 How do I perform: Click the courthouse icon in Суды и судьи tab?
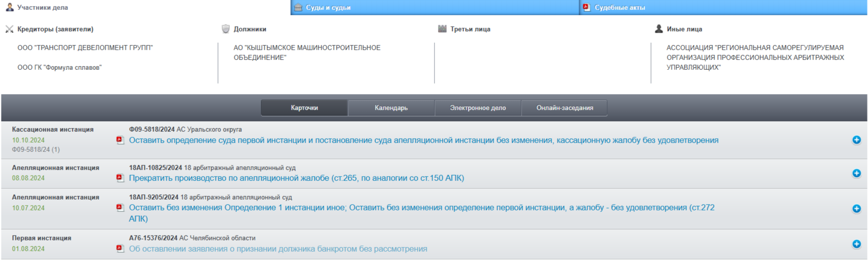pos(298,7)
